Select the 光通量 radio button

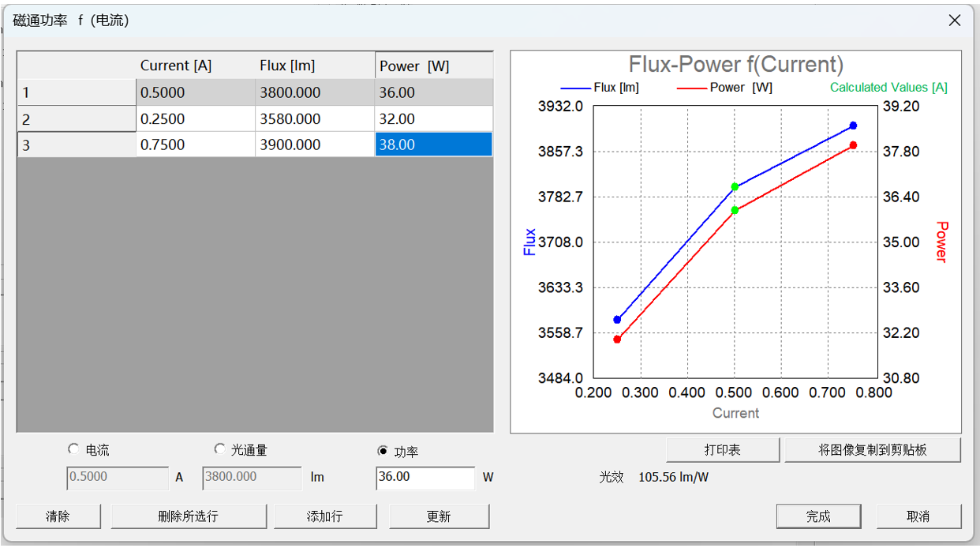[220, 449]
